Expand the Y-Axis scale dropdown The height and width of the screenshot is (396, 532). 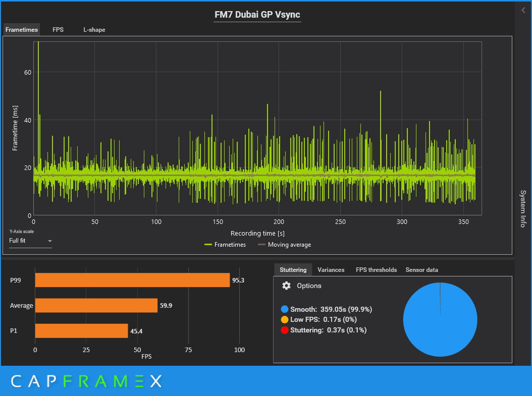pos(30,241)
